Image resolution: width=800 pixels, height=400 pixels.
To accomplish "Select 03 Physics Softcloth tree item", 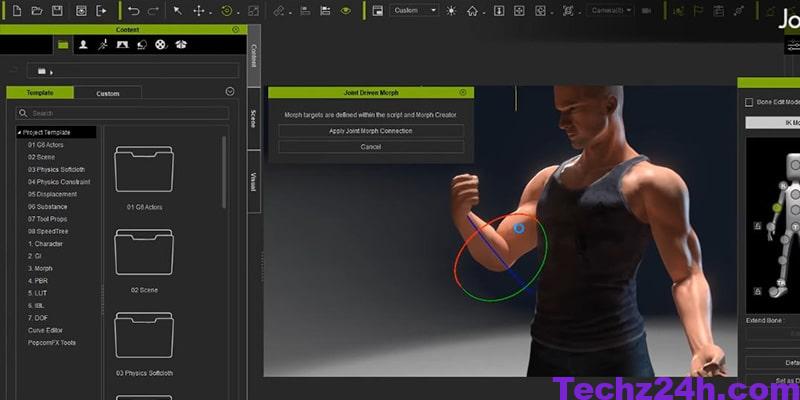I will 56,169.
